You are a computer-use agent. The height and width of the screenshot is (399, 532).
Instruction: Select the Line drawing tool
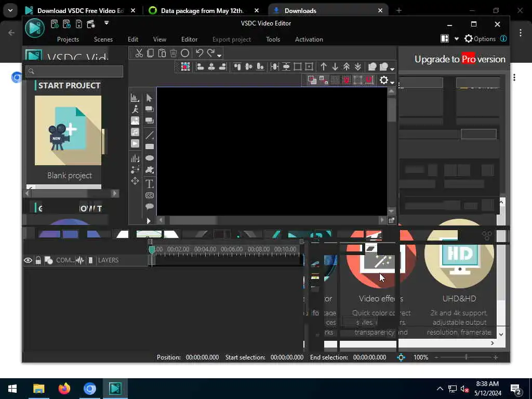click(x=149, y=135)
